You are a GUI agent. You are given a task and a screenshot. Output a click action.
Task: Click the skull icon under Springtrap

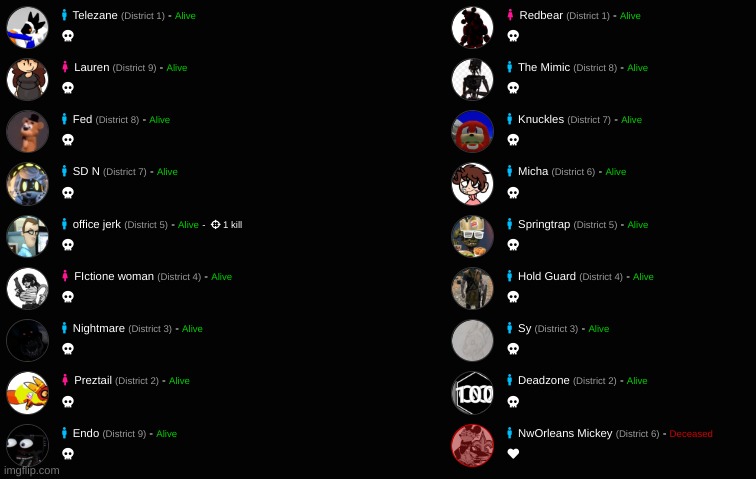click(513, 245)
